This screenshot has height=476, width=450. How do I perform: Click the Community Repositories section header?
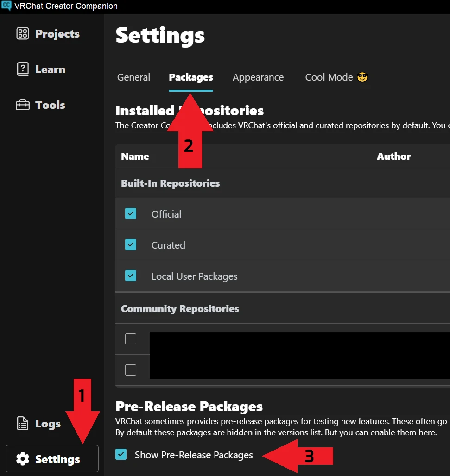180,309
